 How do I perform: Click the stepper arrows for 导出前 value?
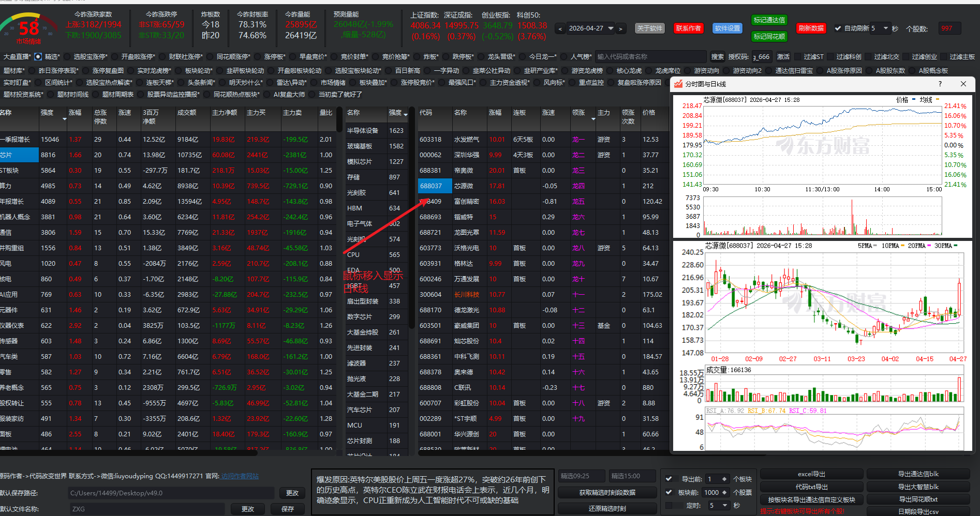[x=724, y=479]
